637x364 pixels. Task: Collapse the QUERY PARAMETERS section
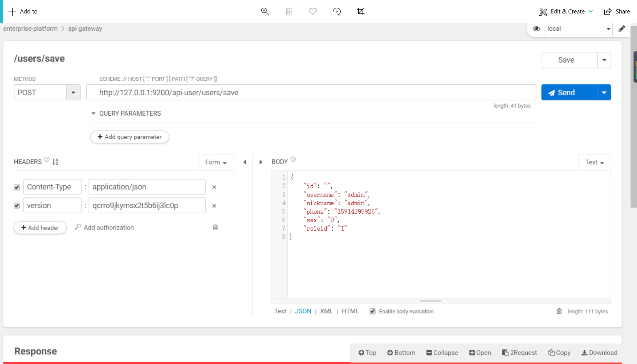126,113
